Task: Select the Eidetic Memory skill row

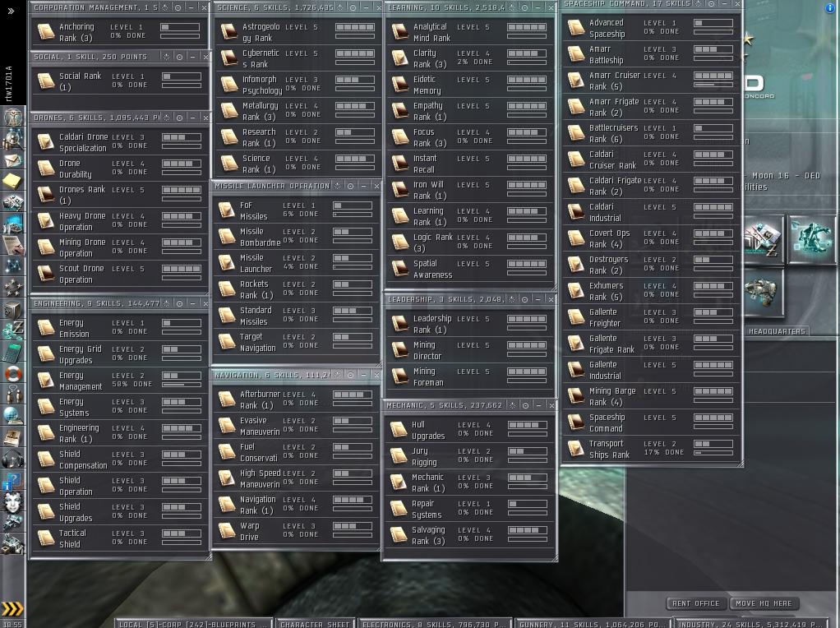Action: click(469, 85)
